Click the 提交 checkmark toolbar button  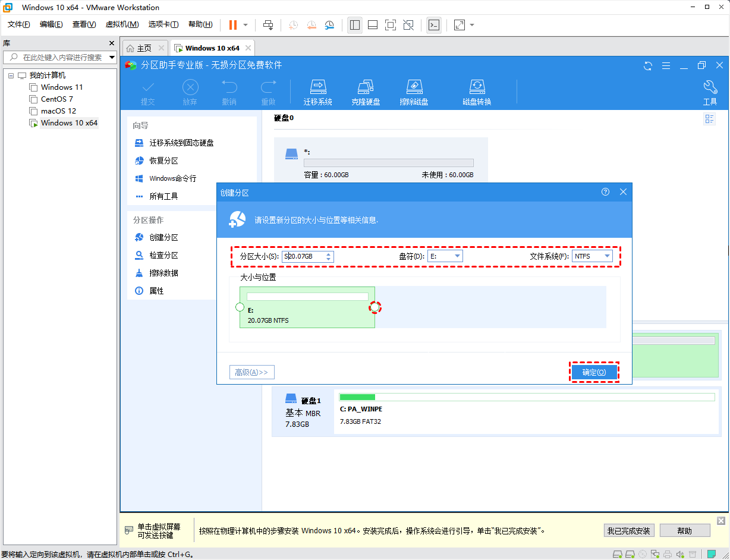(x=148, y=93)
